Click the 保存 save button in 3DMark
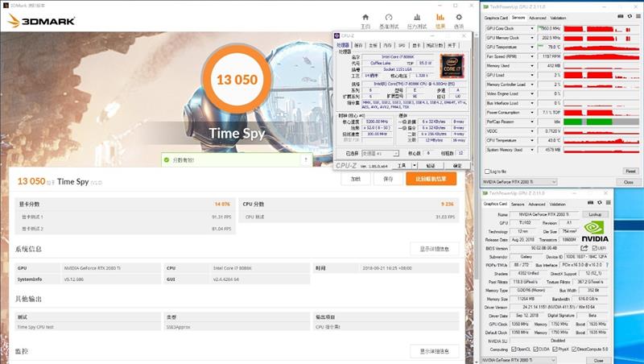This screenshot has height=364, width=644. coord(388,179)
